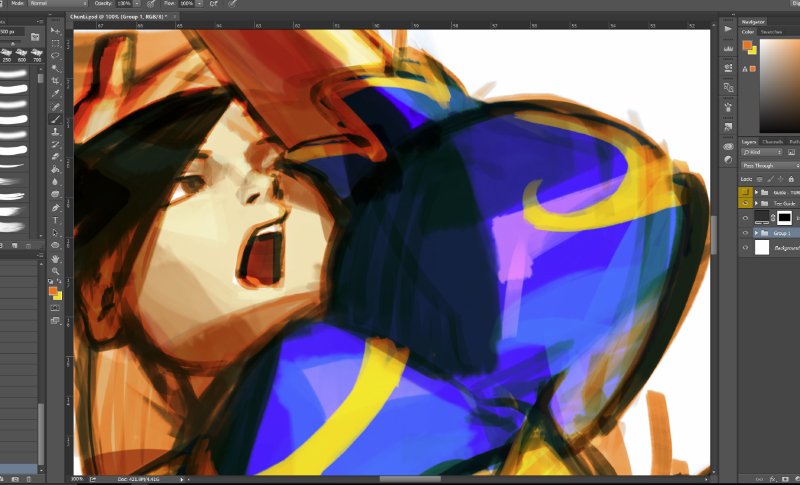Screen dimensions: 800x485
Task: Open the Pass Through blend mode dropdown
Action: click(x=770, y=166)
